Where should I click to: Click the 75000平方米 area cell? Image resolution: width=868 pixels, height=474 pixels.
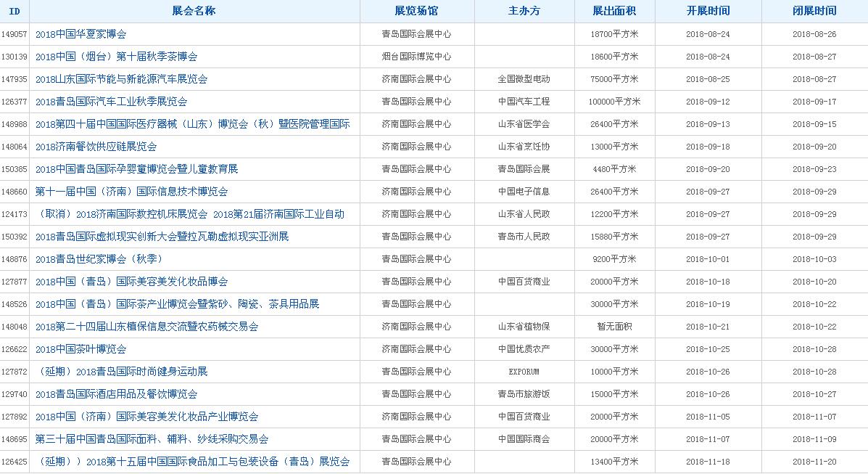click(x=614, y=79)
